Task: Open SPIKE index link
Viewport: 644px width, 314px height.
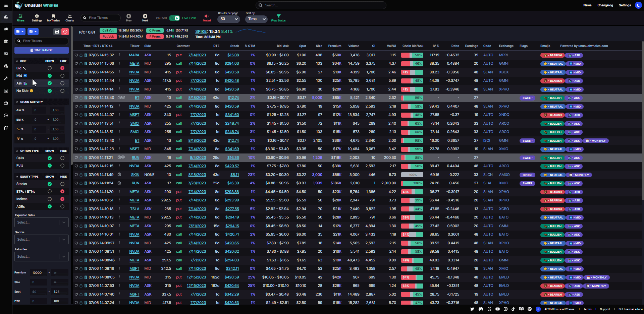Action: 202,32
